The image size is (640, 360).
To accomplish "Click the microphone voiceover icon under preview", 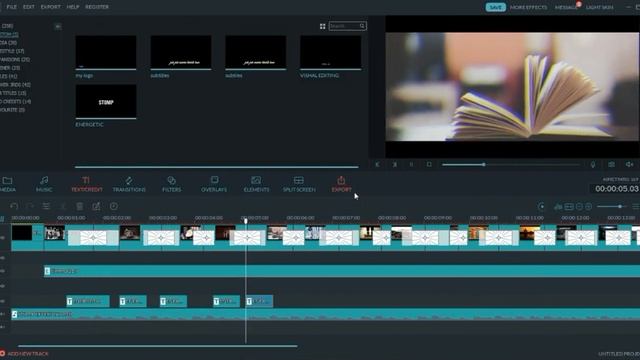I will coord(593,164).
